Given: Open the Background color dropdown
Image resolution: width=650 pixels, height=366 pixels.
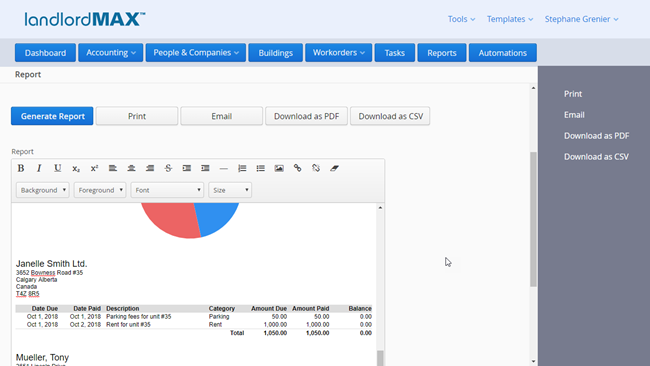Looking at the screenshot, I should pos(43,190).
